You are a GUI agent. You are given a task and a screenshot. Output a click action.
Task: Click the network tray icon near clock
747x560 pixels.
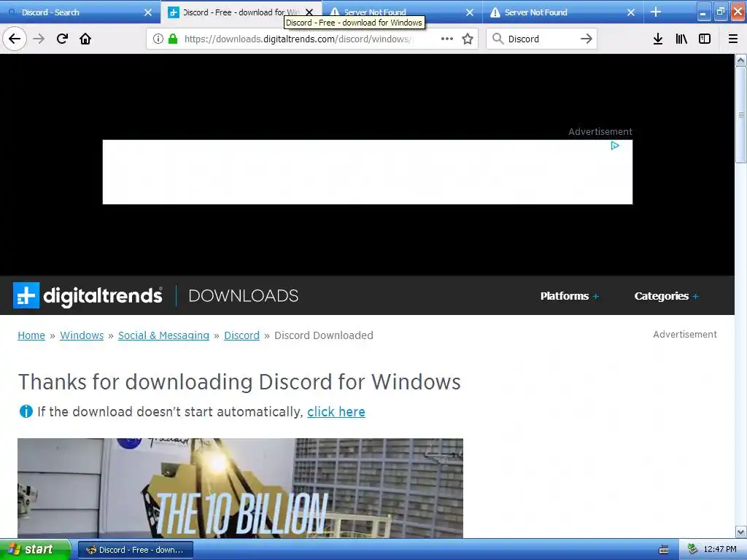pyautogui.click(x=693, y=550)
